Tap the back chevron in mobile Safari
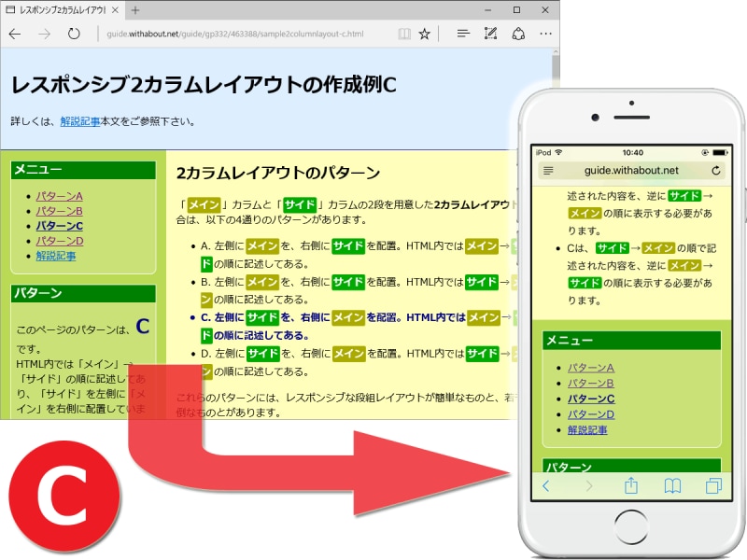 [x=546, y=485]
